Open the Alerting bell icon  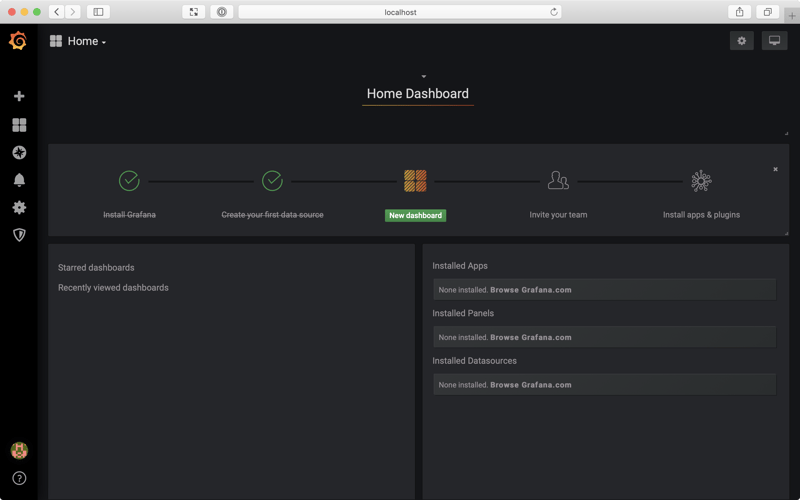(19, 180)
